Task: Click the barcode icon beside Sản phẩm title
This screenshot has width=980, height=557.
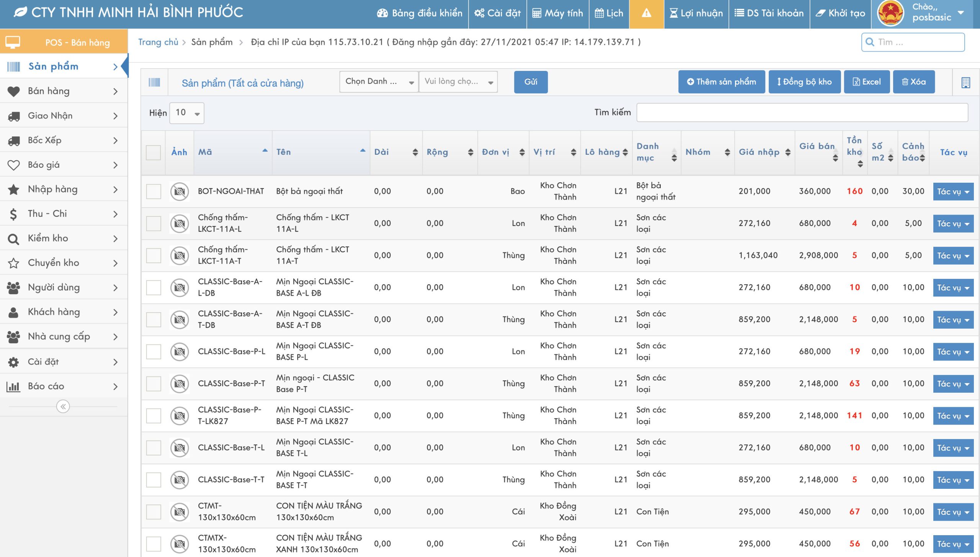Action: click(154, 82)
